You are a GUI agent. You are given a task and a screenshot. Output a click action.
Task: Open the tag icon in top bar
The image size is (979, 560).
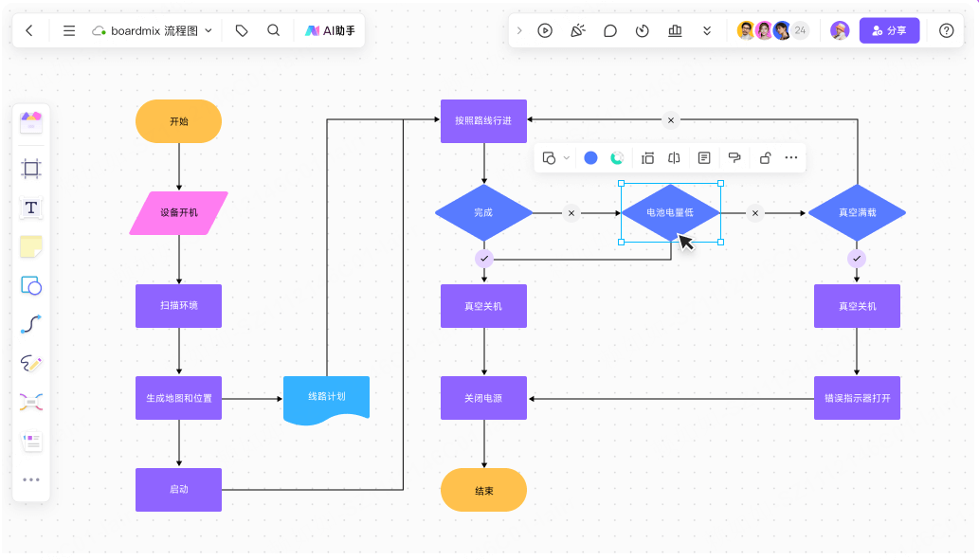(242, 30)
